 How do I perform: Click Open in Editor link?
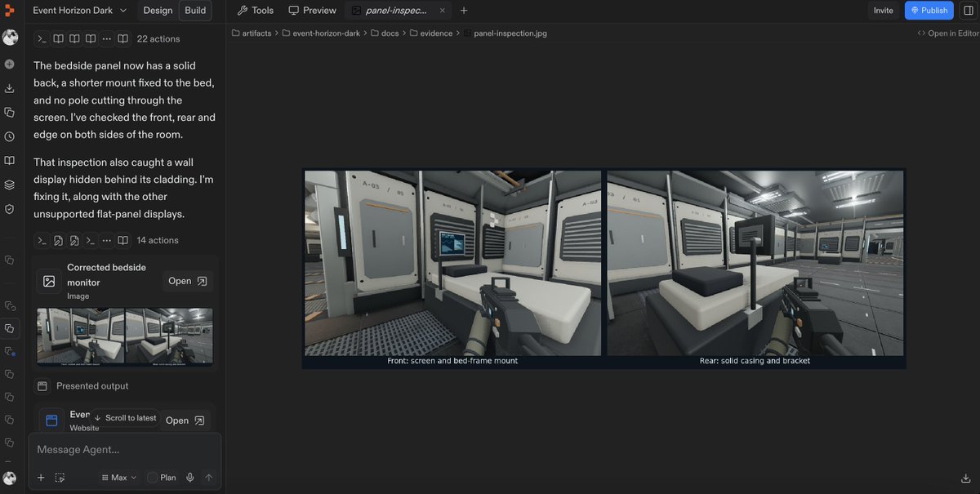pyautogui.click(x=947, y=33)
